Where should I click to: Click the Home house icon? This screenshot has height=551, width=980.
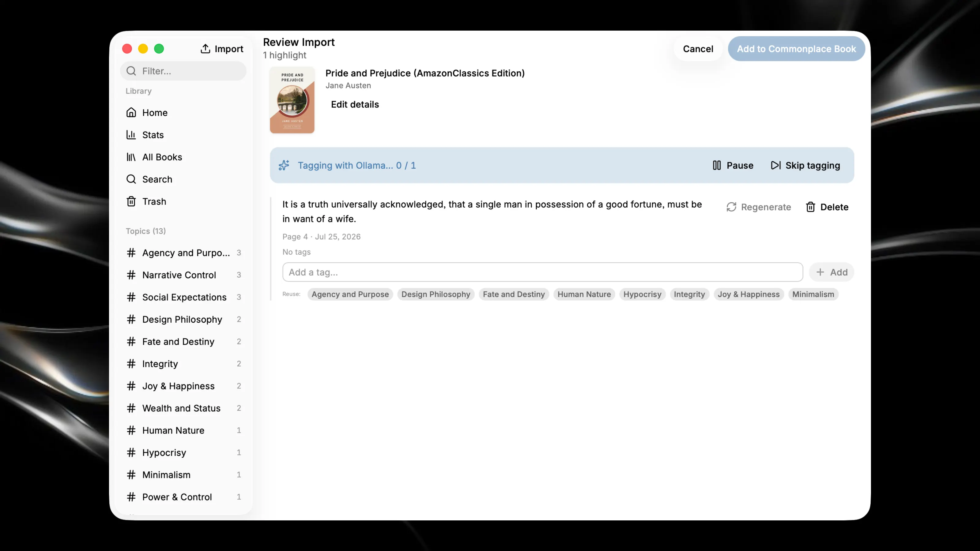(131, 113)
